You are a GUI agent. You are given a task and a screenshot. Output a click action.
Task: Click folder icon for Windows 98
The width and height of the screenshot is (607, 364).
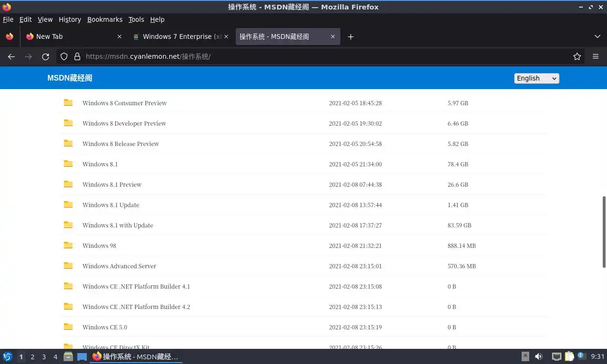click(68, 245)
